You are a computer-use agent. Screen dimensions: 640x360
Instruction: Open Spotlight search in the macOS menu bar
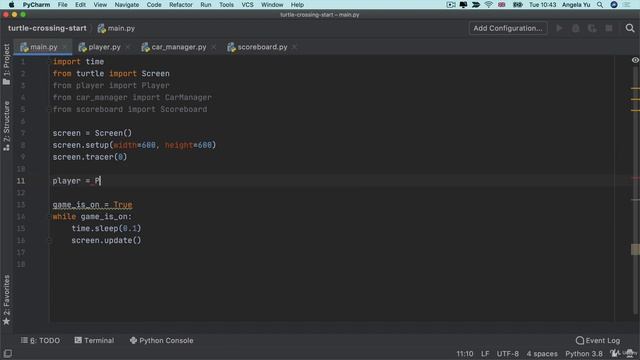[x=600, y=5]
